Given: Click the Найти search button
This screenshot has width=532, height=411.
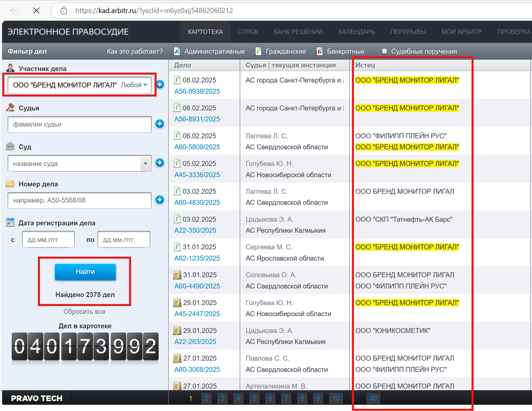Looking at the screenshot, I should point(85,272).
